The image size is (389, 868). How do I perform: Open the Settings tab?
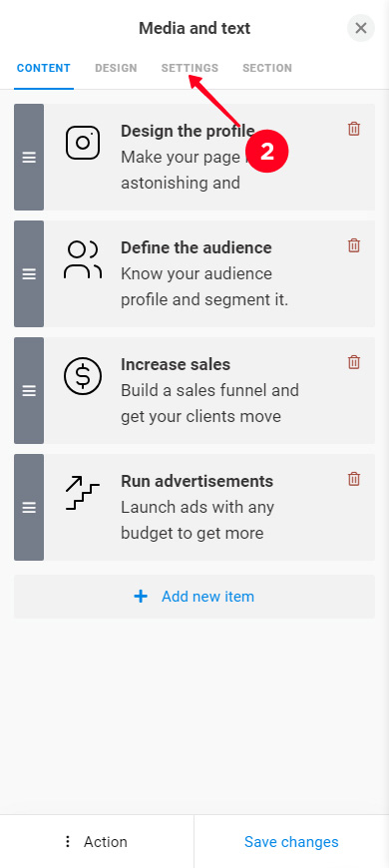[190, 68]
